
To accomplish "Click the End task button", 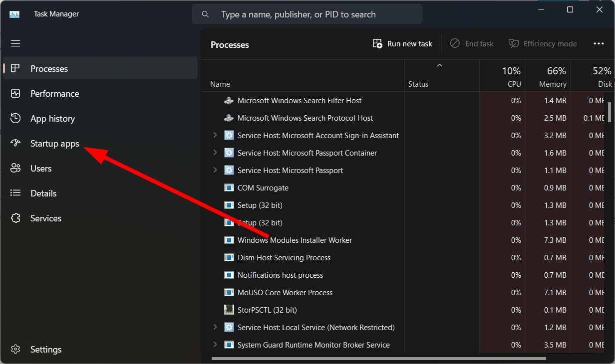I will [472, 44].
